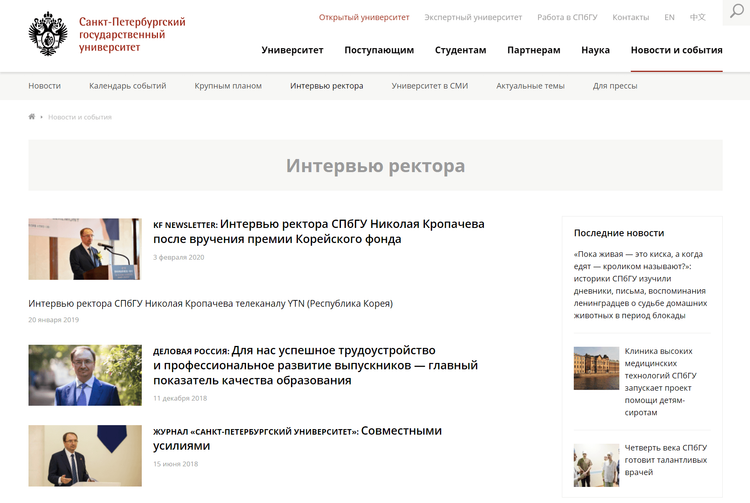Open the Деловая Россия interview photo
Viewport: 750px width, 503px height.
coord(85,375)
